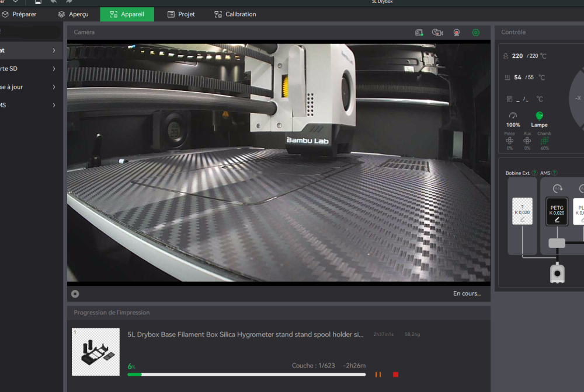Viewport: 584px width, 392px height.
Task: Toggle the Pièce cooling fan
Action: [509, 141]
